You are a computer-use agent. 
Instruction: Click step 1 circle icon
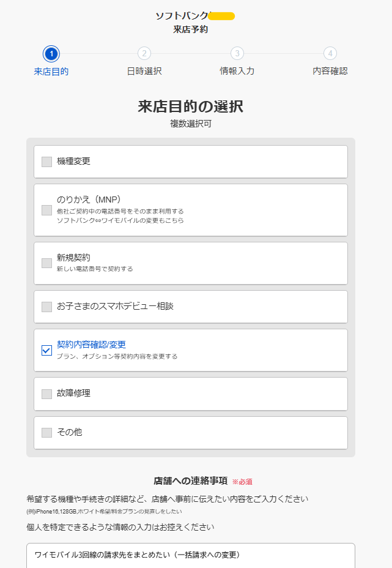coord(51,54)
